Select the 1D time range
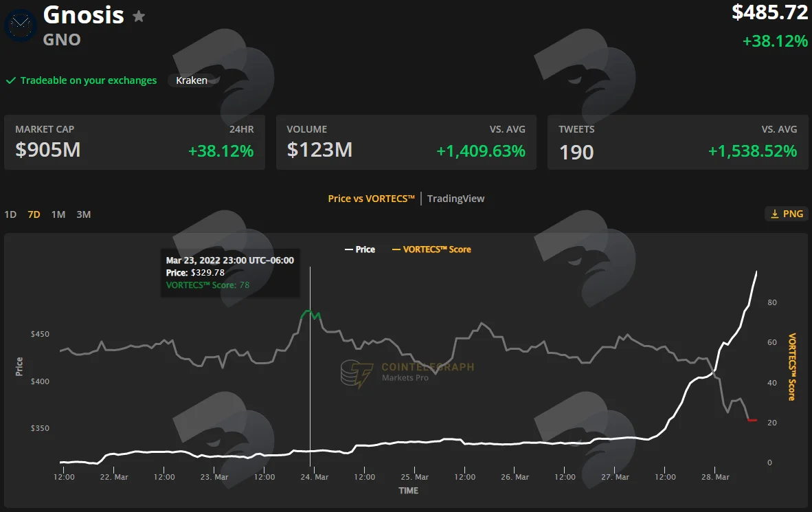Viewport: 812px width, 512px height. (10, 214)
